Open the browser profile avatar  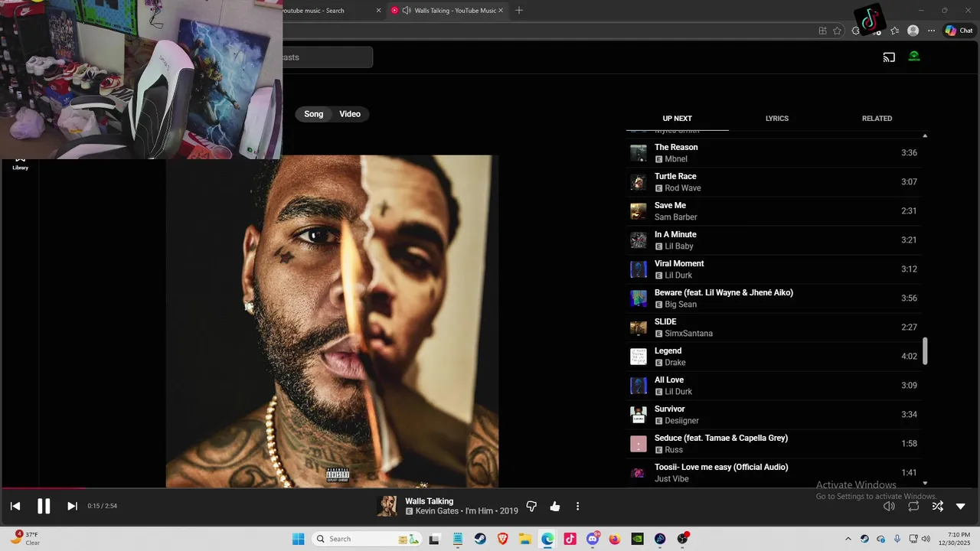[x=913, y=31]
